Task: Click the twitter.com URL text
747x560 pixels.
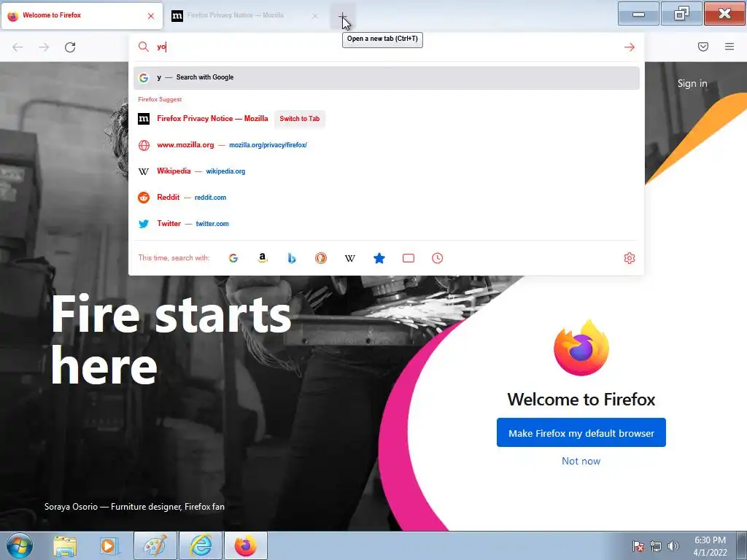Action: (x=212, y=224)
